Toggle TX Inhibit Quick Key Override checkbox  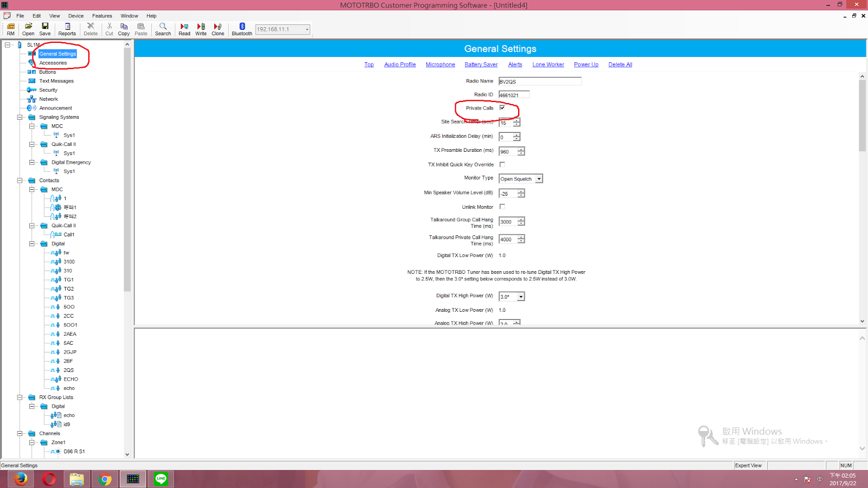pos(502,164)
